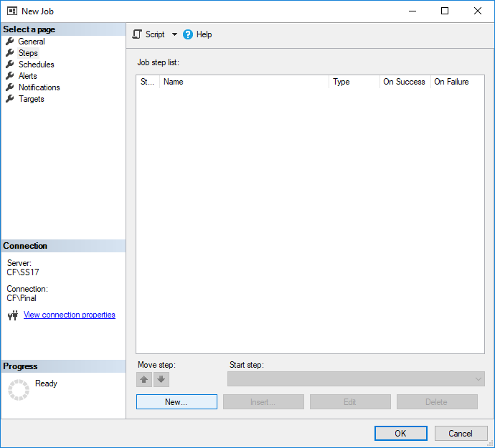This screenshot has width=495, height=448.
Task: Click the connection plug icon
Action: pos(13,315)
